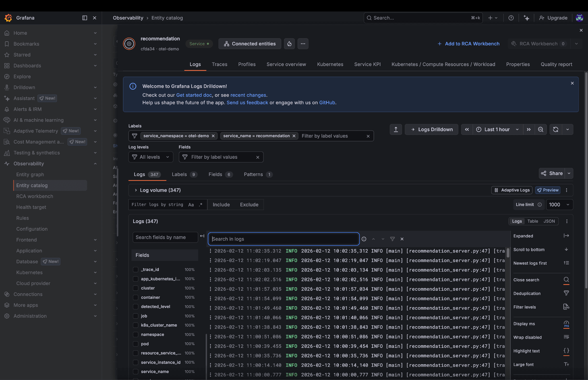Click the filter matching logs funnel icon
This screenshot has height=380, width=588.
392,239
